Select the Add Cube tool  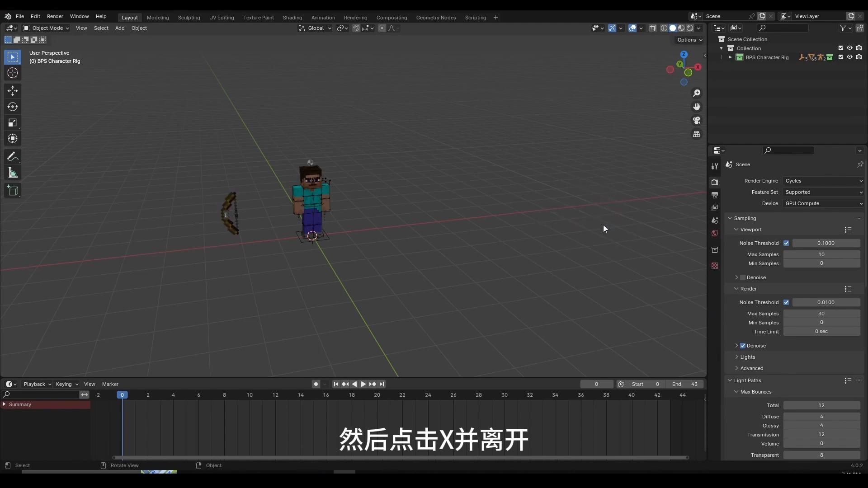click(x=12, y=191)
